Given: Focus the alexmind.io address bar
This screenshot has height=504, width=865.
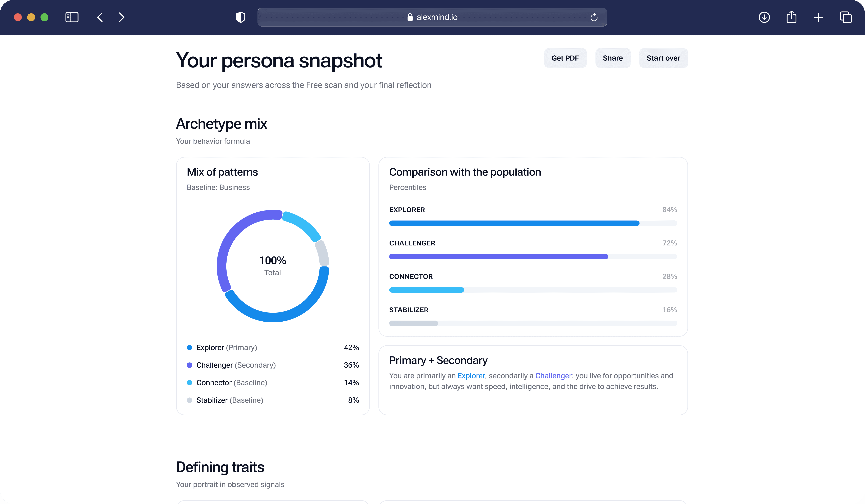Looking at the screenshot, I should 432,17.
